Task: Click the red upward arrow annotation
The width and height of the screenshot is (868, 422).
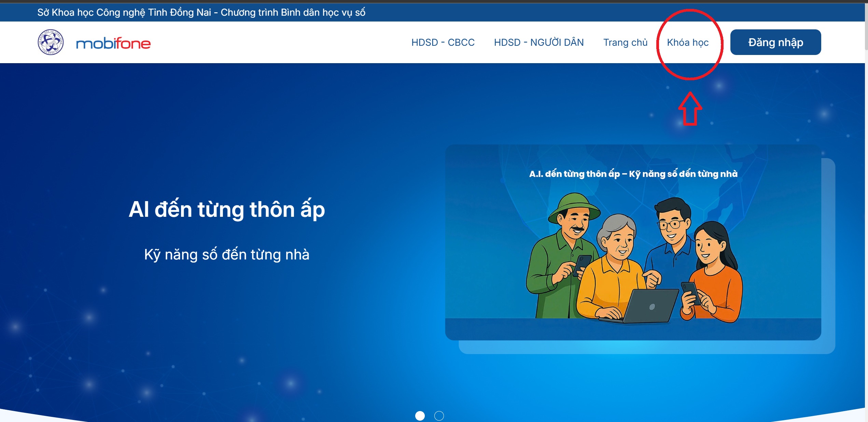Action: [690, 109]
